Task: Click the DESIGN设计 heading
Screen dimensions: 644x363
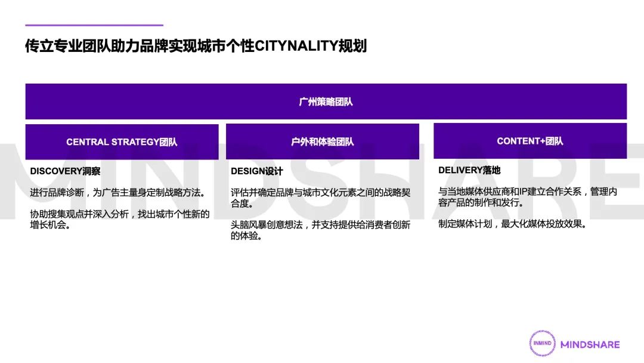Action: (257, 171)
